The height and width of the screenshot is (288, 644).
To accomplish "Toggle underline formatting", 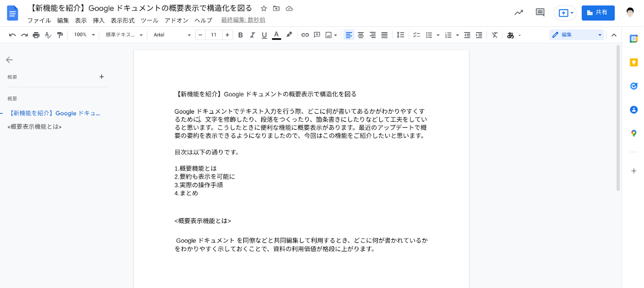I will pyautogui.click(x=264, y=35).
